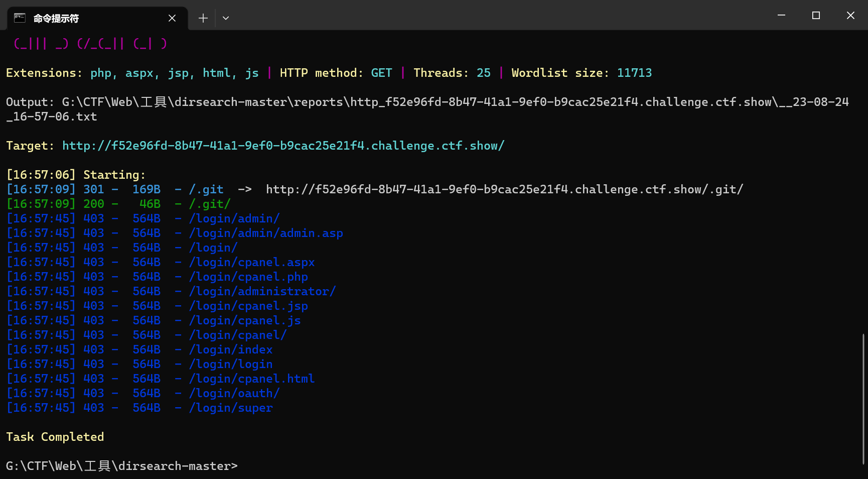
Task: Click the '/login/super' path
Action: 231,408
